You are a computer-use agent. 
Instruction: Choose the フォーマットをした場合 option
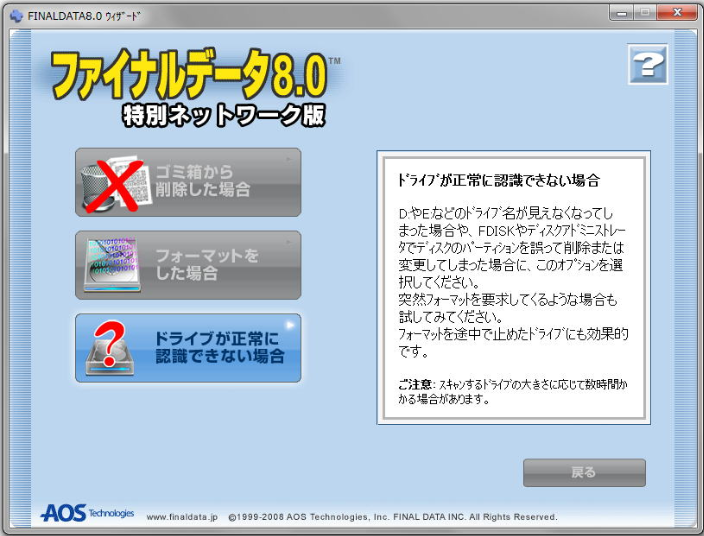(188, 265)
